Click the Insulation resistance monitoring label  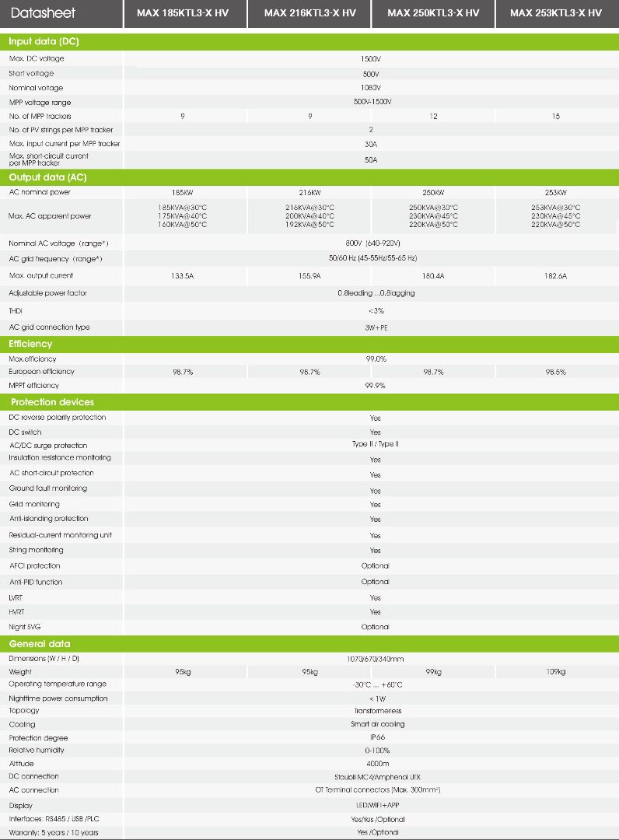(x=60, y=457)
